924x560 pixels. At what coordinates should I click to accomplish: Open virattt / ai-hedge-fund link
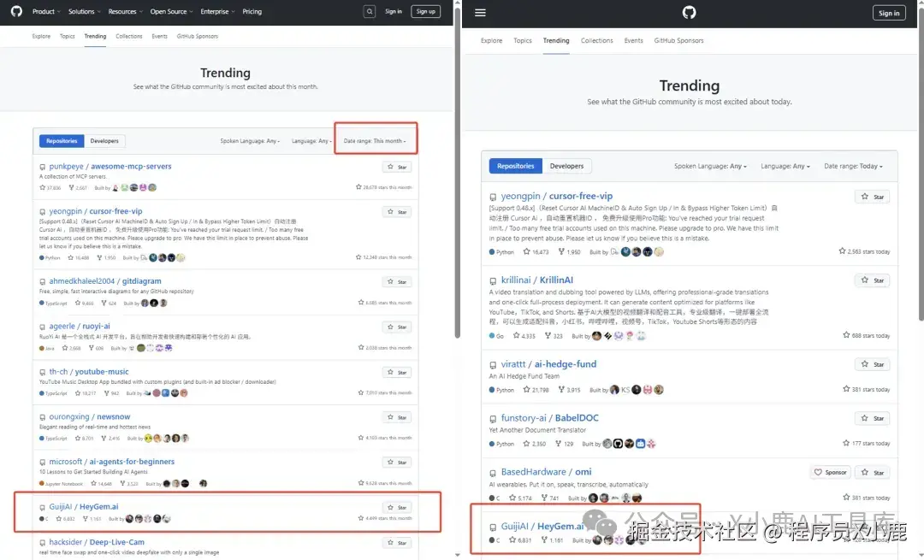[548, 364]
